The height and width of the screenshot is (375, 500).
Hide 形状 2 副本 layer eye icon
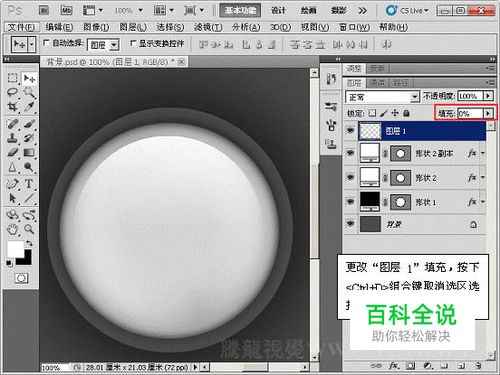(x=350, y=153)
